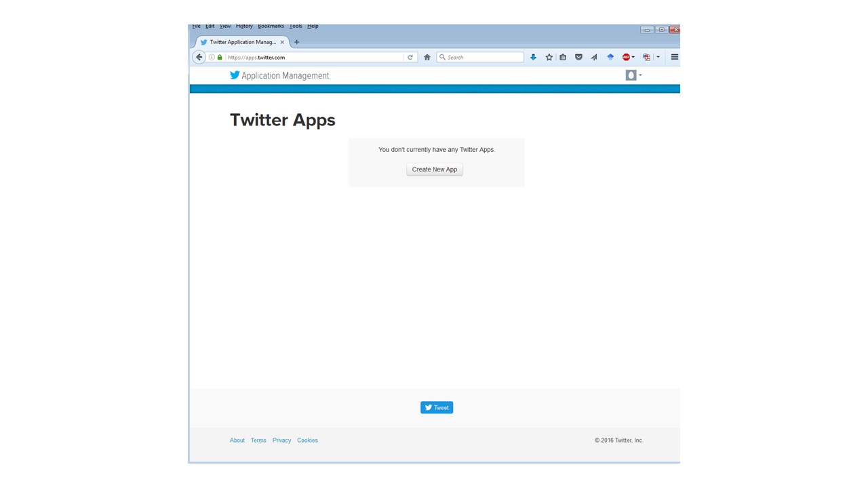Go to the Firefox home page icon
Viewport: 868px width, 488px height.
click(427, 58)
